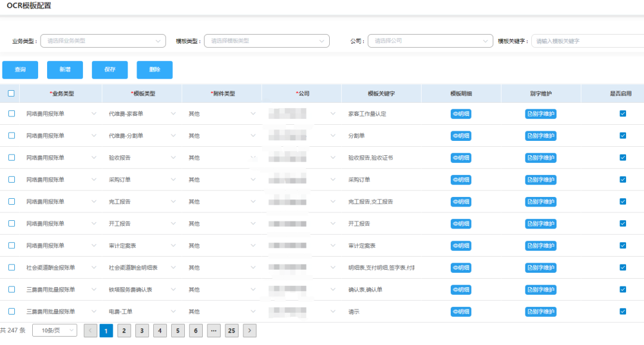Change the 10条/页 page size selector

coord(54,331)
